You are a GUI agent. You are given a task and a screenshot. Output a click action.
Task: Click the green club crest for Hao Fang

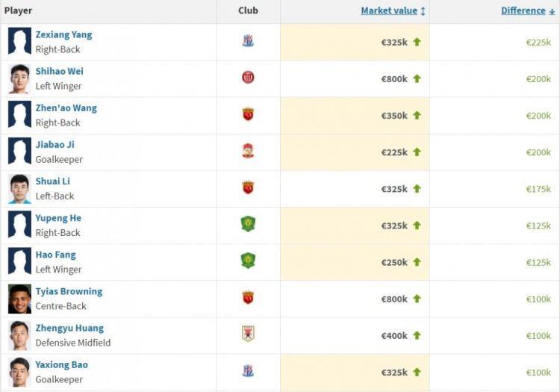click(x=248, y=261)
